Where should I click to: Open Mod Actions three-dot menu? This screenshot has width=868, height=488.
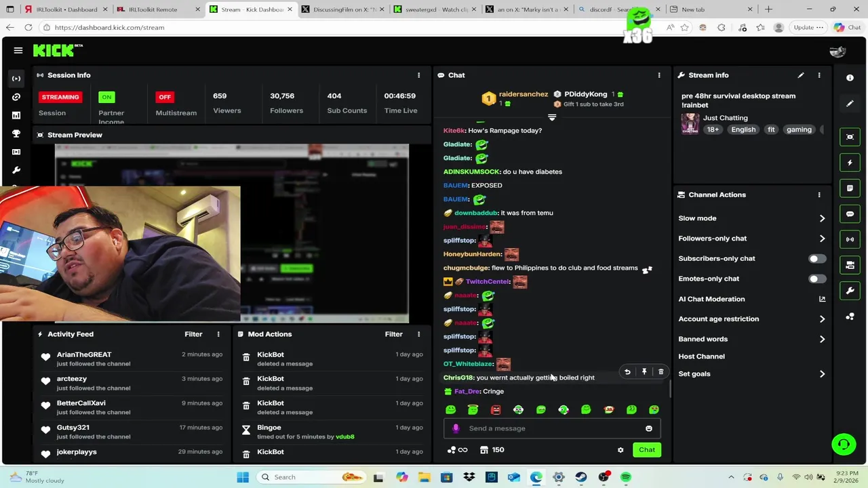(418, 334)
